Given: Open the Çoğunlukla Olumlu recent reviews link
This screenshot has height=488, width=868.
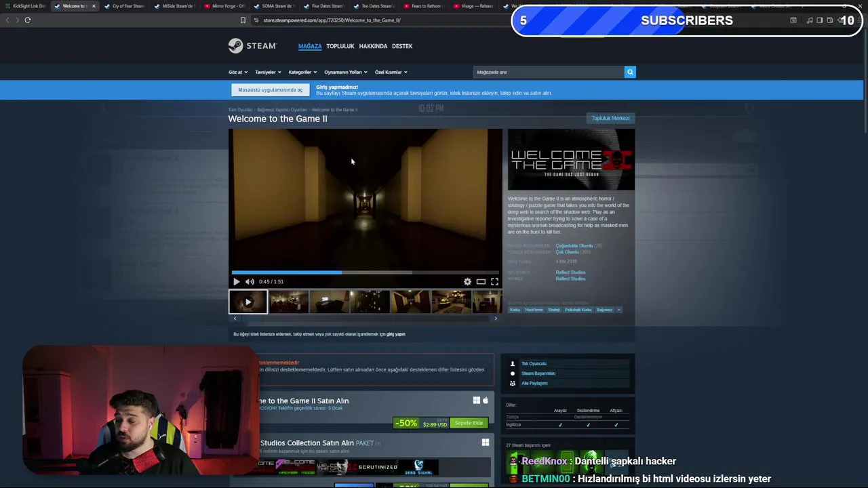Looking at the screenshot, I should pos(574,246).
